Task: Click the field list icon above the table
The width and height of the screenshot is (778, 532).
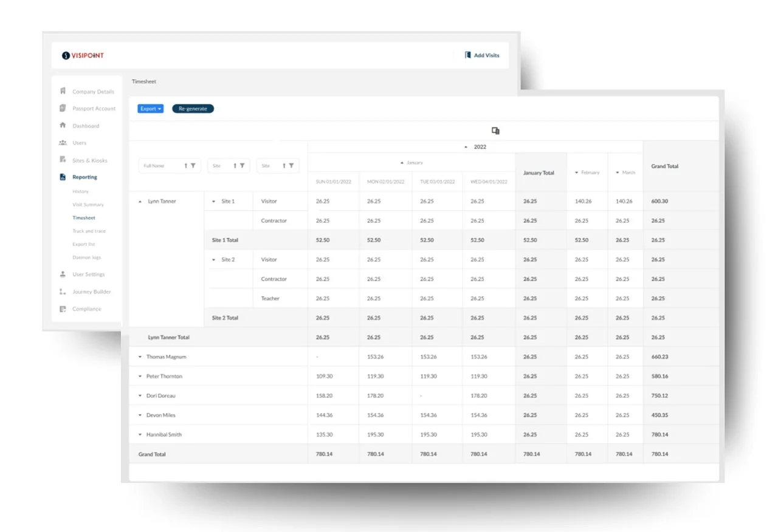Action: 495,131
